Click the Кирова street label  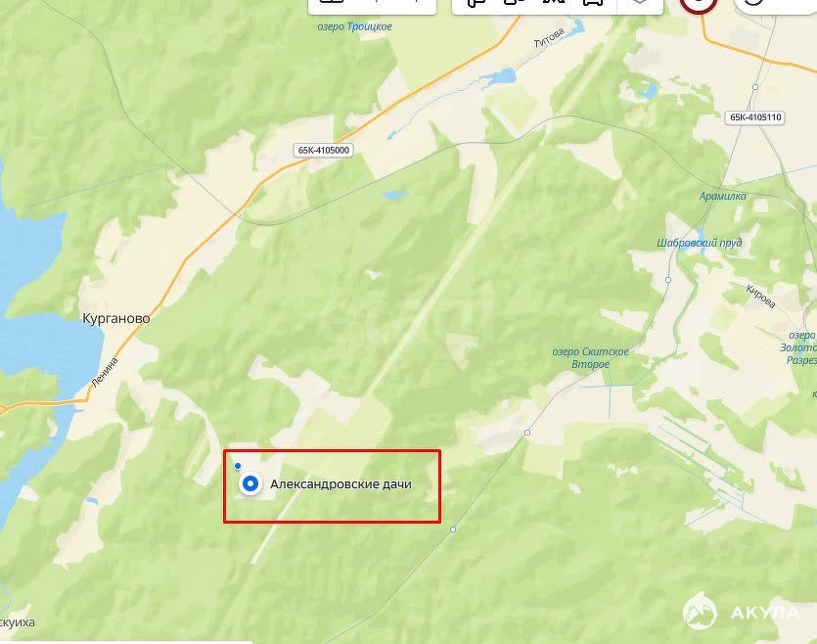(x=760, y=297)
